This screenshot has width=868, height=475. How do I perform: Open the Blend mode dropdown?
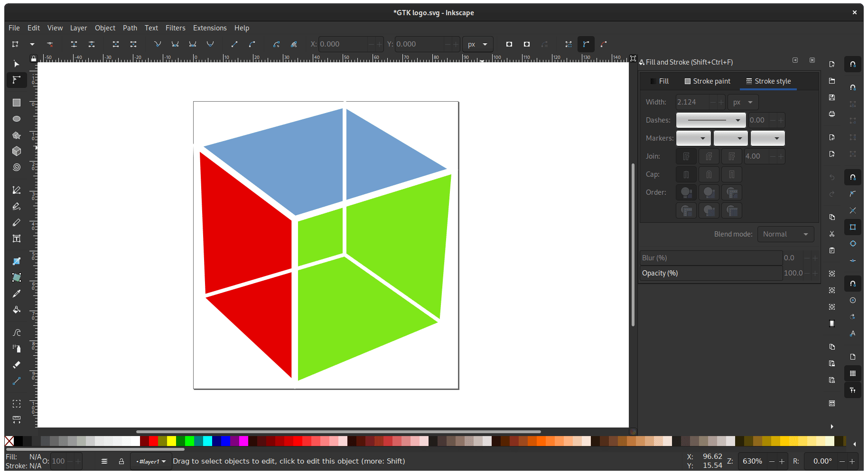coord(785,234)
